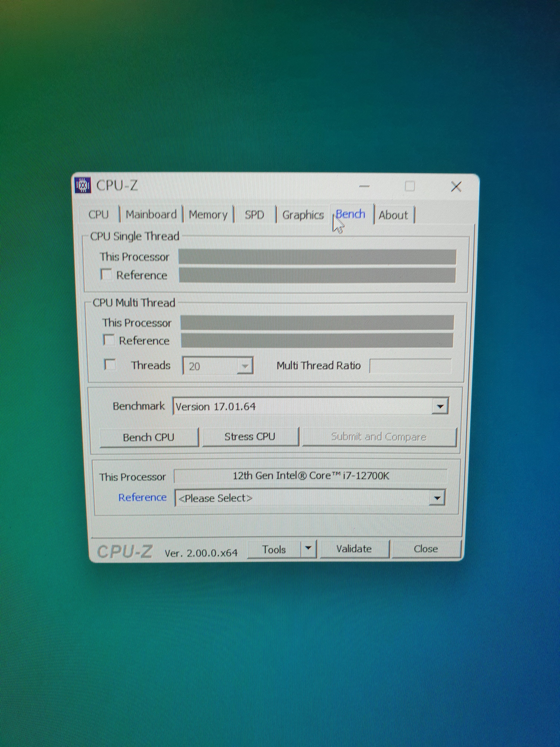Switch to the CPU tab
Screen dimensions: 560x747
coord(99,215)
